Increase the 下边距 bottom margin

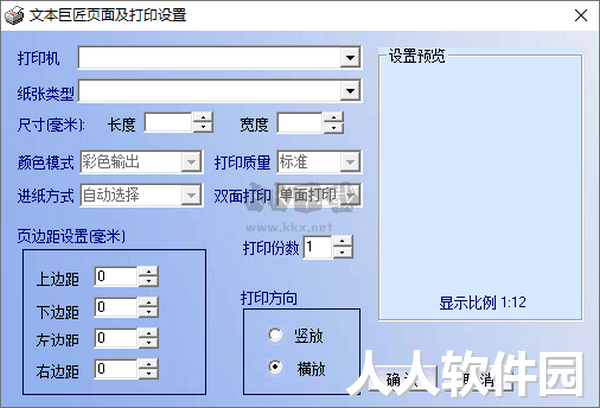pyautogui.click(x=148, y=302)
